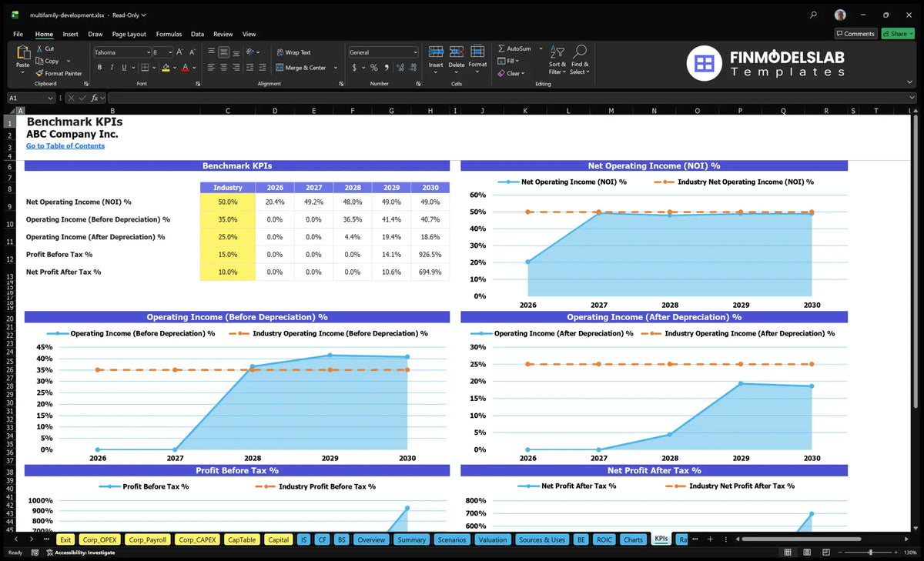924x561 pixels.
Task: Switch to the Valuation sheet tab
Action: (492, 539)
